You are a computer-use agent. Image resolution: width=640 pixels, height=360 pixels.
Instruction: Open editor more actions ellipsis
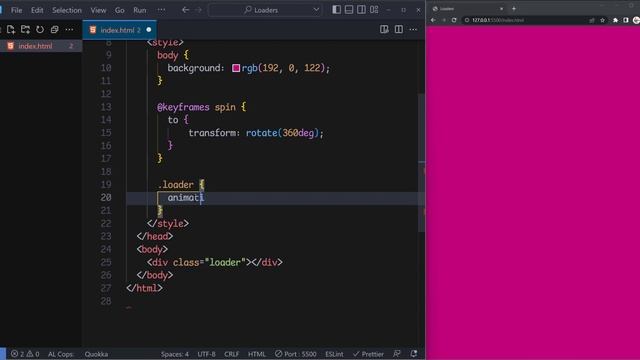click(x=413, y=29)
